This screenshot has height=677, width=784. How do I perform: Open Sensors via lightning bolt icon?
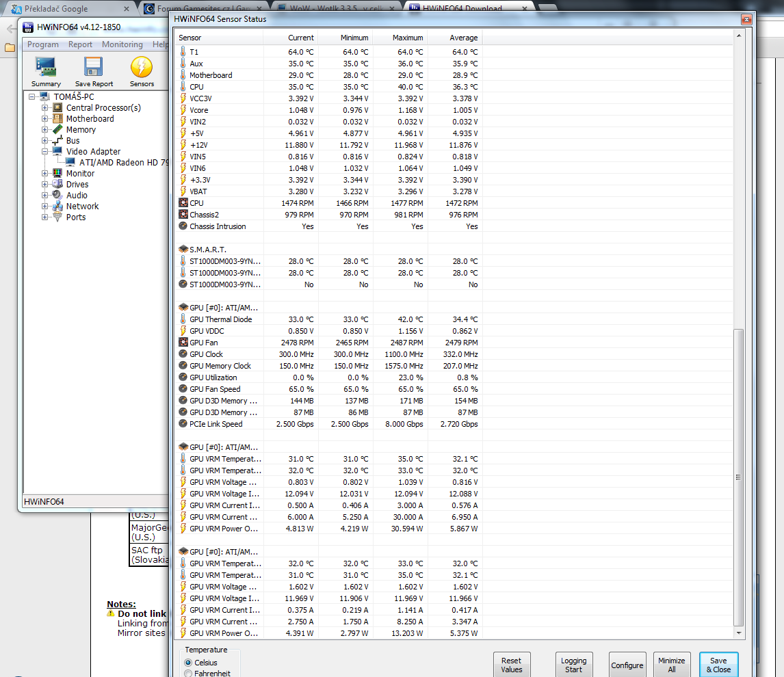pyautogui.click(x=142, y=68)
